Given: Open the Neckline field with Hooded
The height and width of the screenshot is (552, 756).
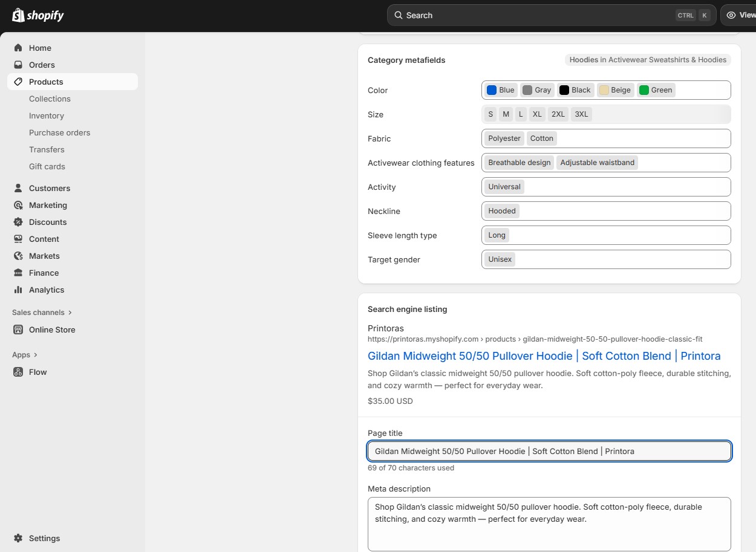Looking at the screenshot, I should click(x=605, y=211).
